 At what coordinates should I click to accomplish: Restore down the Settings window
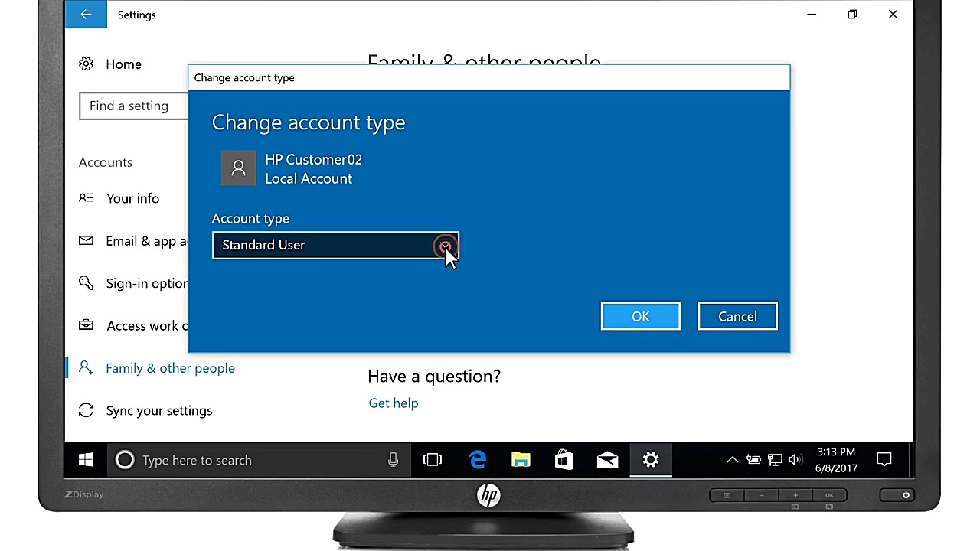coord(852,15)
